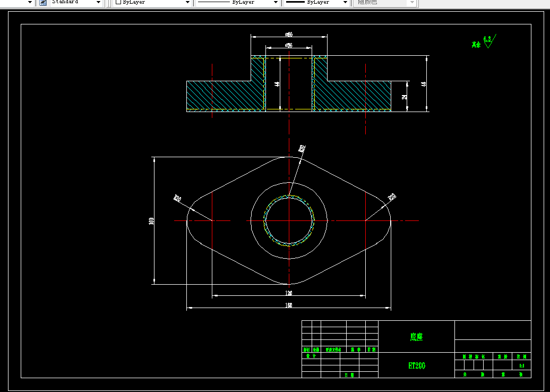Click the text style manager icon

coord(43,3)
